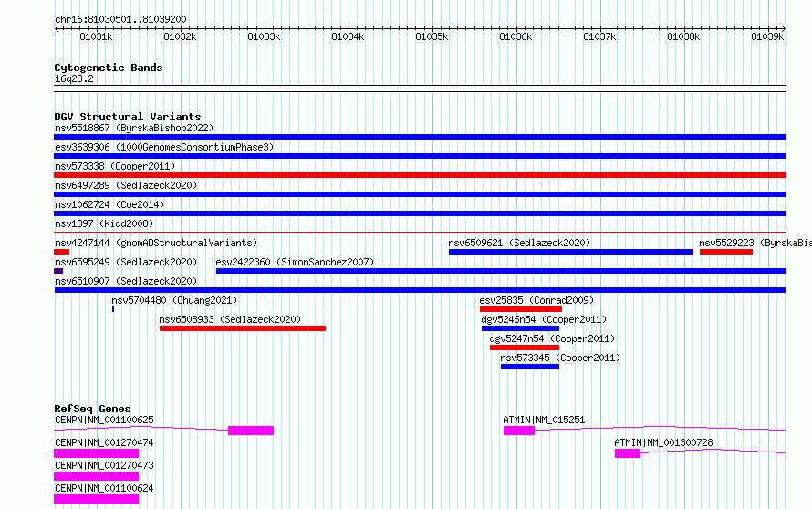Select the small red nsv4247144 gnomAD bar
Viewport: 812px width, 509px height.
(x=62, y=252)
